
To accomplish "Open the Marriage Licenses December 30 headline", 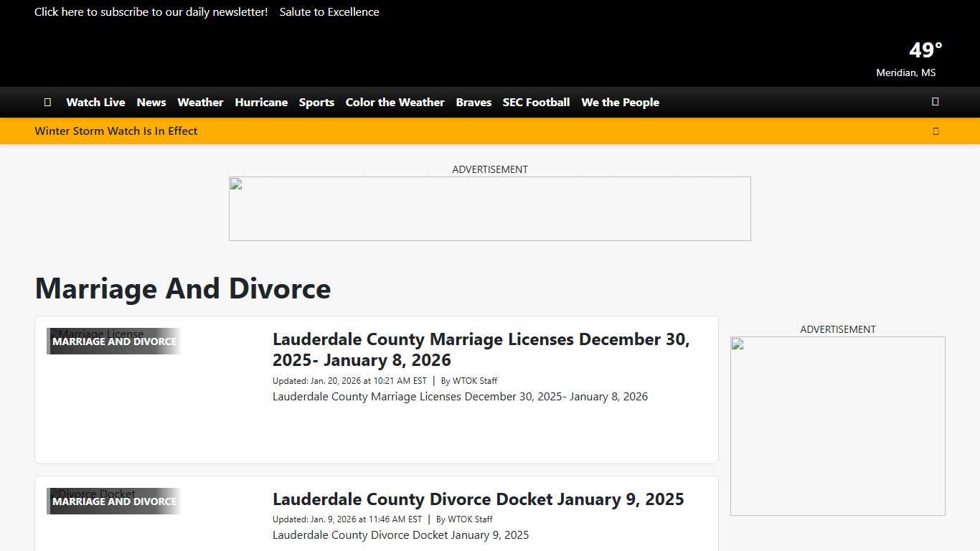I will click(x=481, y=349).
